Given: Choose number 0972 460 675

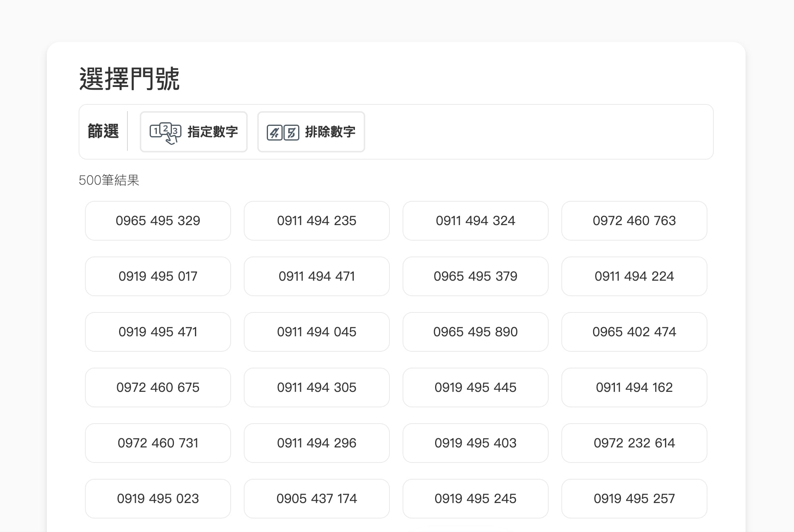Looking at the screenshot, I should pyautogui.click(x=158, y=387).
